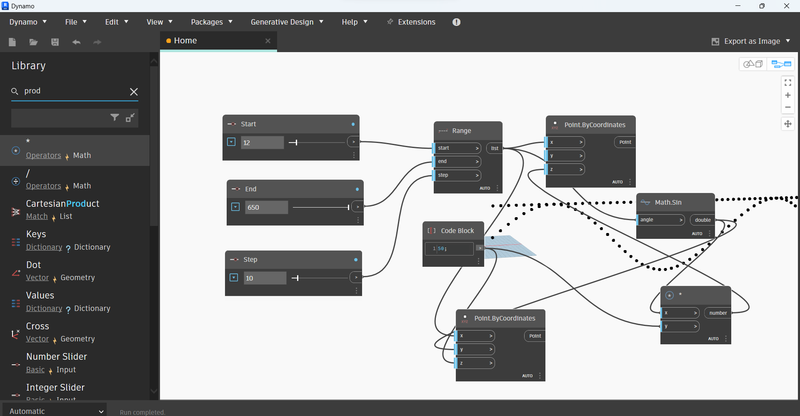Expand the Start slider settings chevron
This screenshot has height=416, width=800.
(231, 142)
